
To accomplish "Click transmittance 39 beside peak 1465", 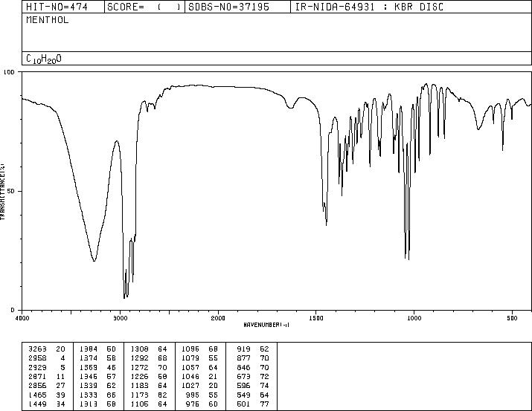I will [x=60, y=395].
